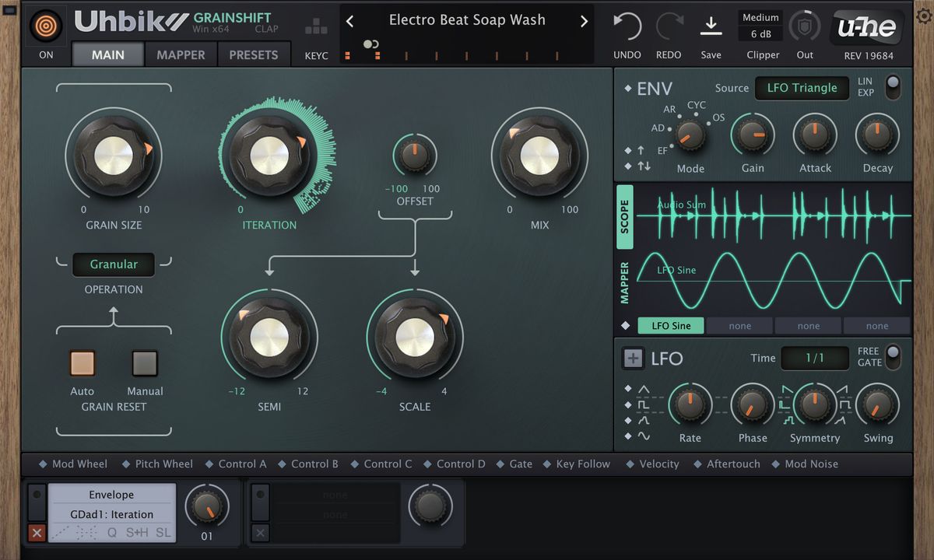Open the PRESETS tab
934x560 pixels.
pos(254,55)
